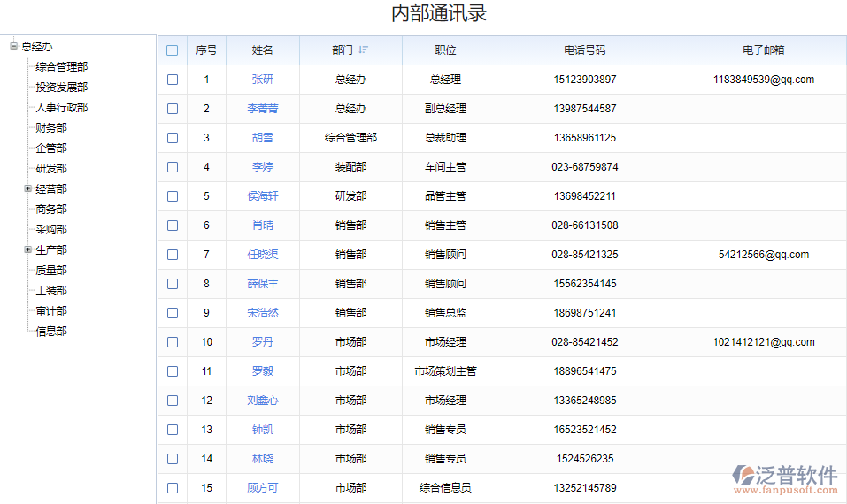Expand the 生产部 tree node
Viewport: 847px width, 504px height.
27,249
